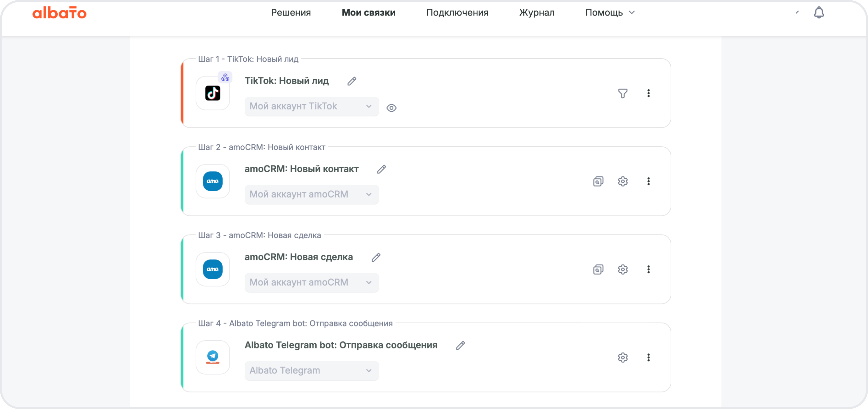Image resolution: width=868 pixels, height=409 pixels.
Task: Open settings gear for Albato Telegram bot step
Action: [623, 358]
